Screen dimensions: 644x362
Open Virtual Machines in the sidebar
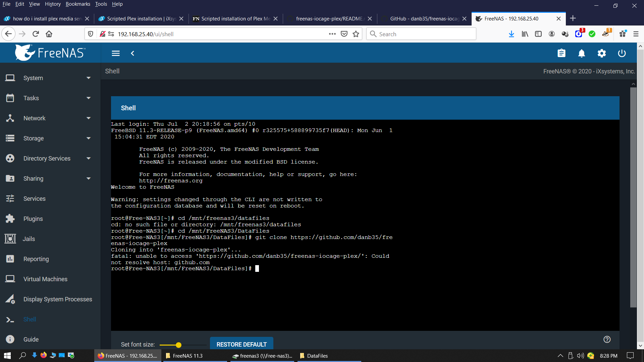point(50,279)
